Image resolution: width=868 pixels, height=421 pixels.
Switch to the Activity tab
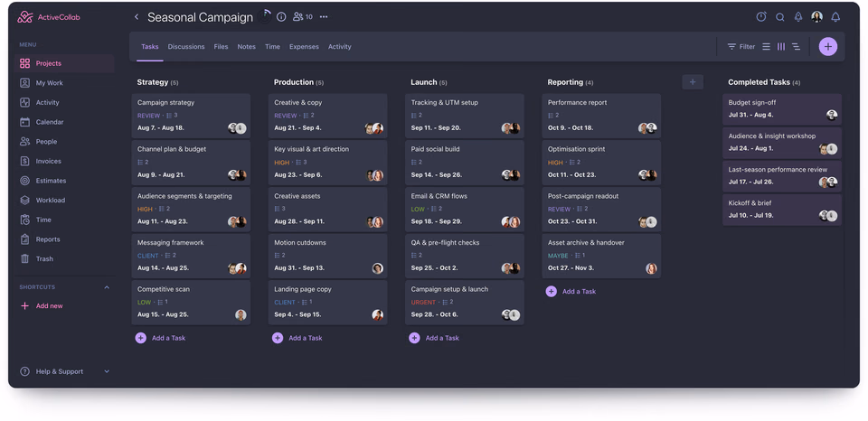(339, 47)
